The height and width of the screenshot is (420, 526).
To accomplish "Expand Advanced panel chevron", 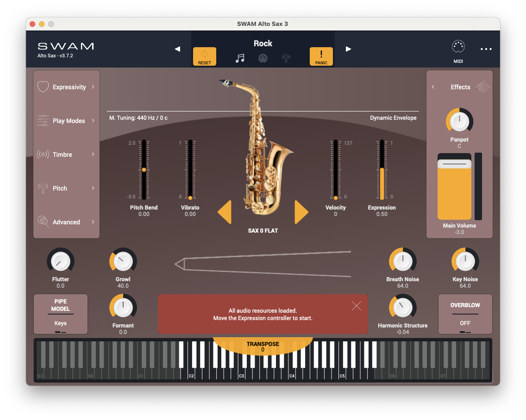I will pyautogui.click(x=93, y=222).
